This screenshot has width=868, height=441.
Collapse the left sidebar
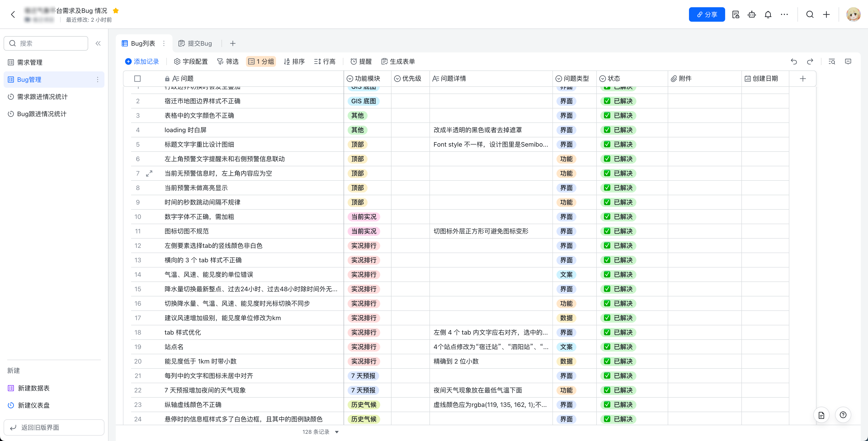click(98, 43)
